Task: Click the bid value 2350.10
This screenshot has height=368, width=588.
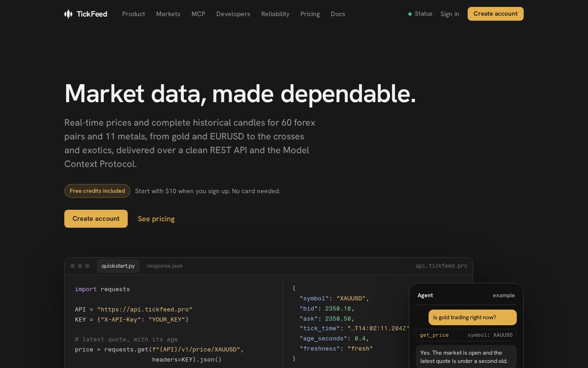Action: tap(338, 309)
